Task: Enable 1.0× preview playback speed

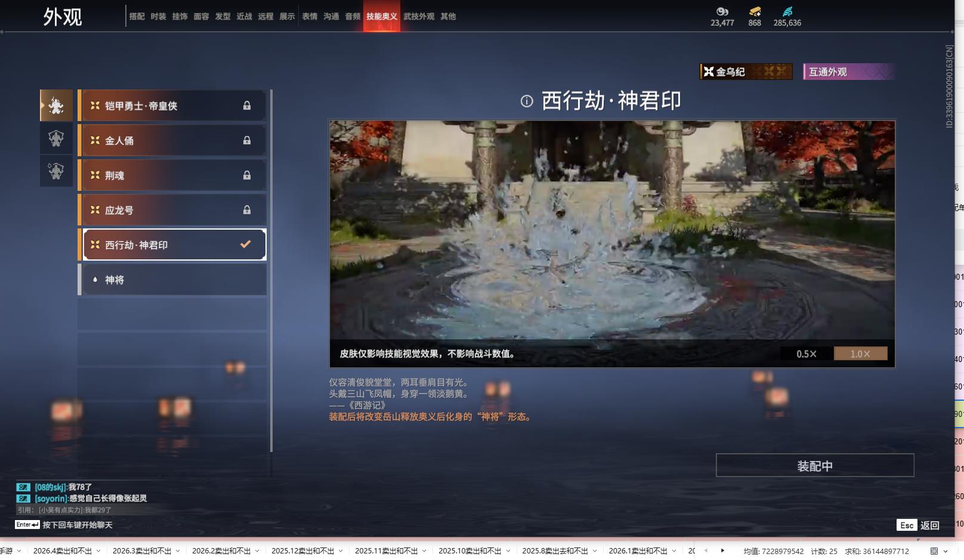Action: click(860, 353)
